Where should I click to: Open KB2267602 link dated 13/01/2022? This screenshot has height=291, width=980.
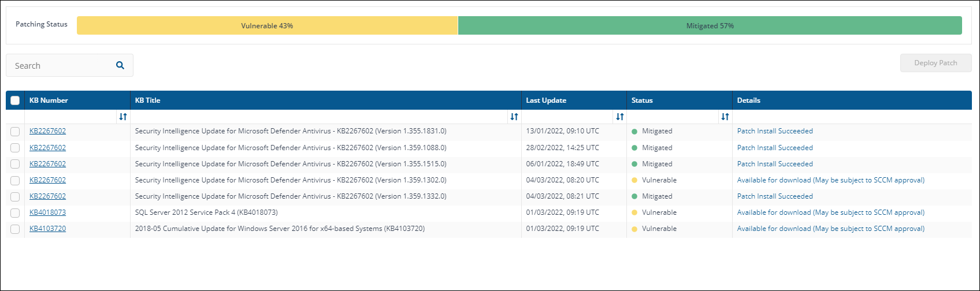tap(47, 131)
